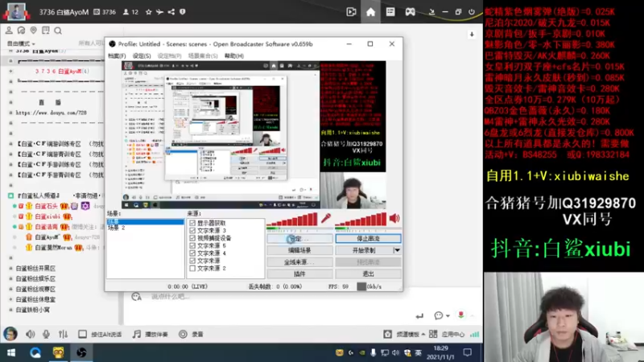The height and width of the screenshot is (362, 644).
Task: Open the OBS 设定档(P) menu
Action: tap(170, 56)
